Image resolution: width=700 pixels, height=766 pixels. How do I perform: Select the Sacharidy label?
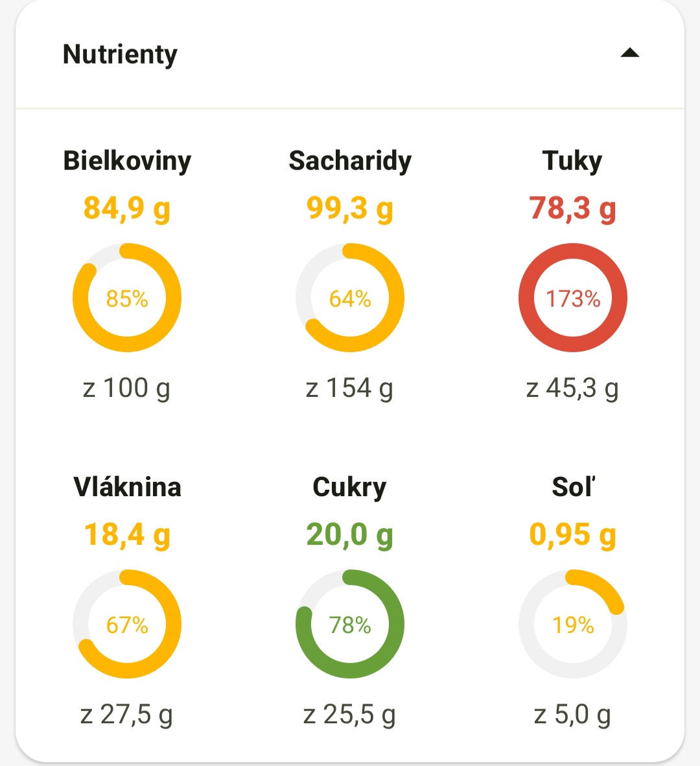tap(350, 161)
